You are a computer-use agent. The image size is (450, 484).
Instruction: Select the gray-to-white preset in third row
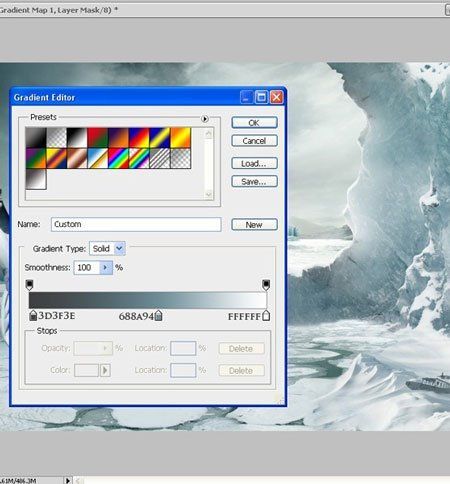click(36, 179)
